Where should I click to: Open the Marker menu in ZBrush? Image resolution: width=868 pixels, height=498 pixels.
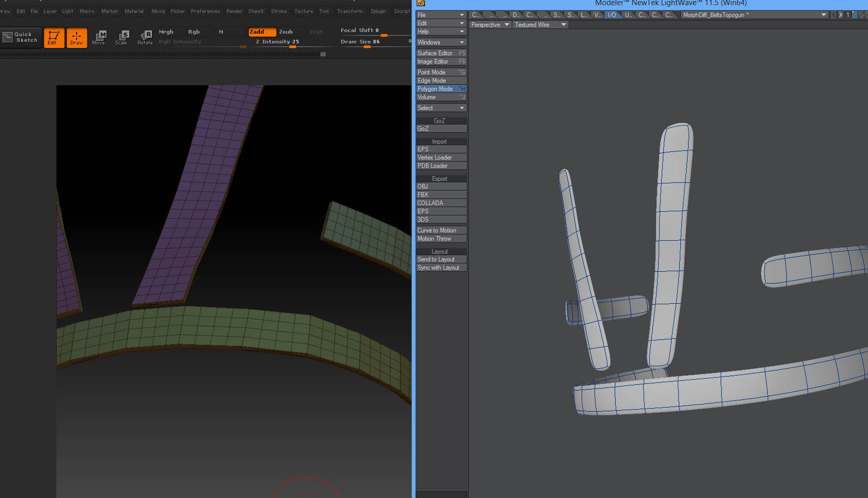[110, 11]
